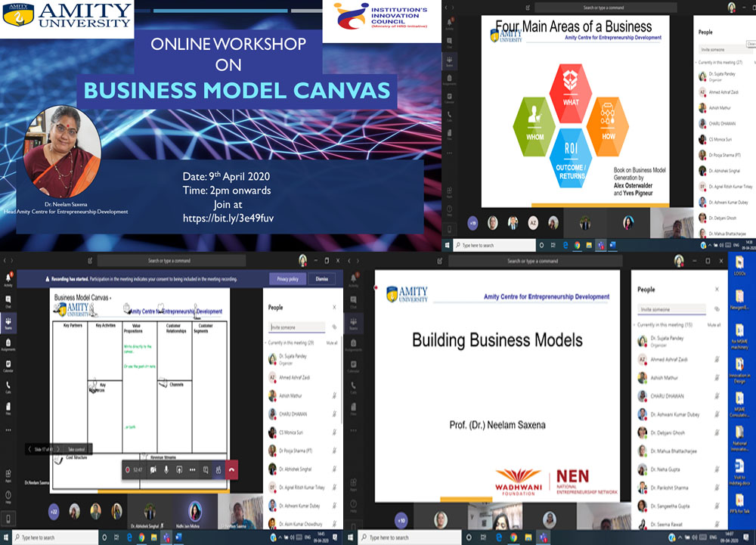Click search command box in Building Business Models window
Screen dimensions: 756x545
[535, 261]
